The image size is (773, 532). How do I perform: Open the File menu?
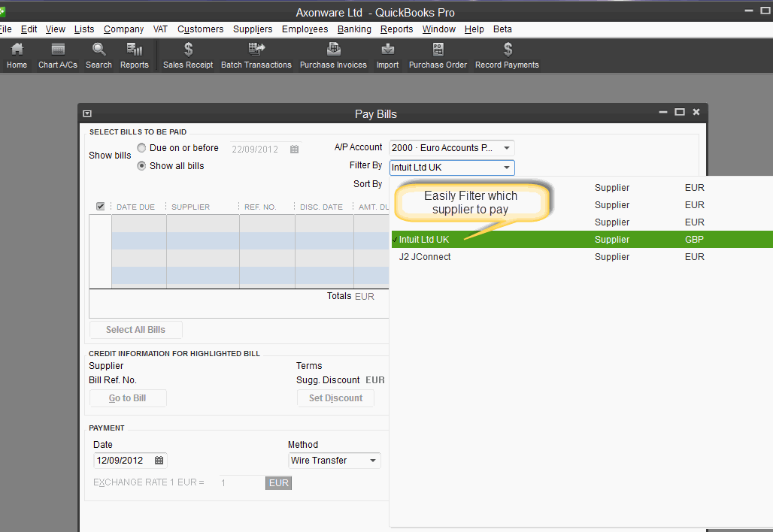tap(5, 29)
